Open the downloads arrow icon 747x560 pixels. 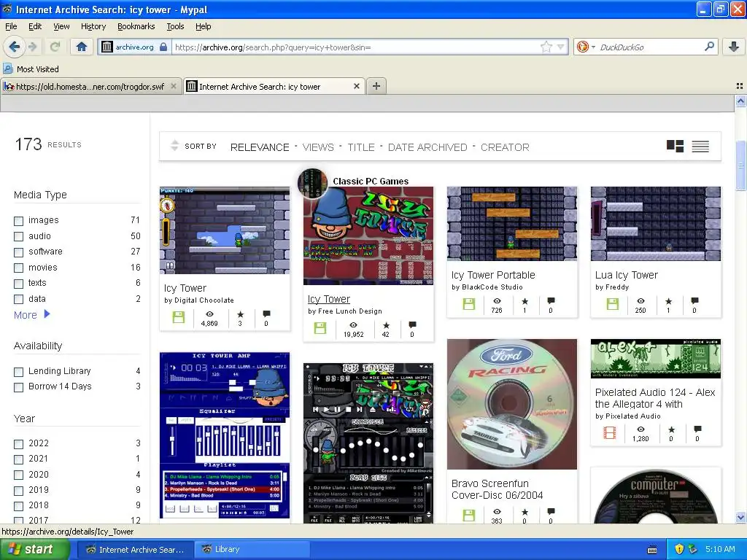point(734,47)
